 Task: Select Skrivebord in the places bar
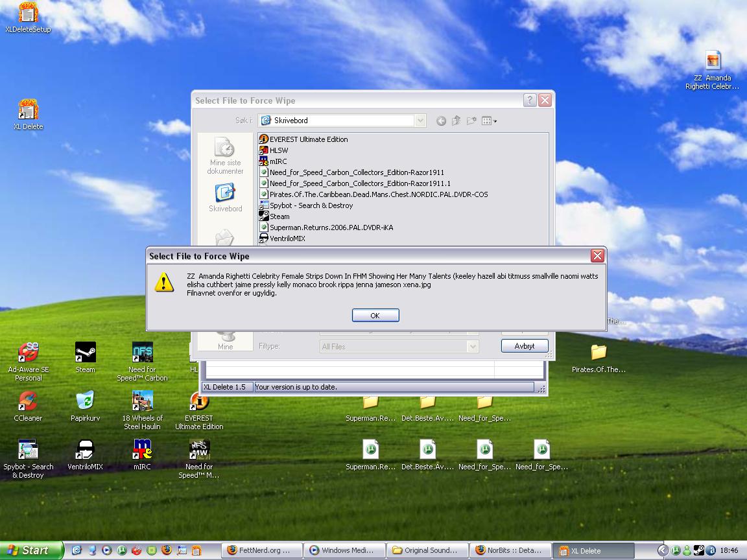click(226, 198)
